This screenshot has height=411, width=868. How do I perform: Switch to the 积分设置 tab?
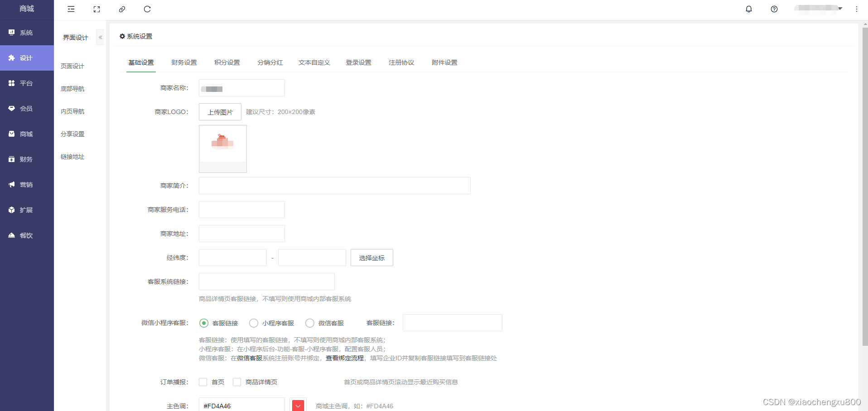point(227,62)
